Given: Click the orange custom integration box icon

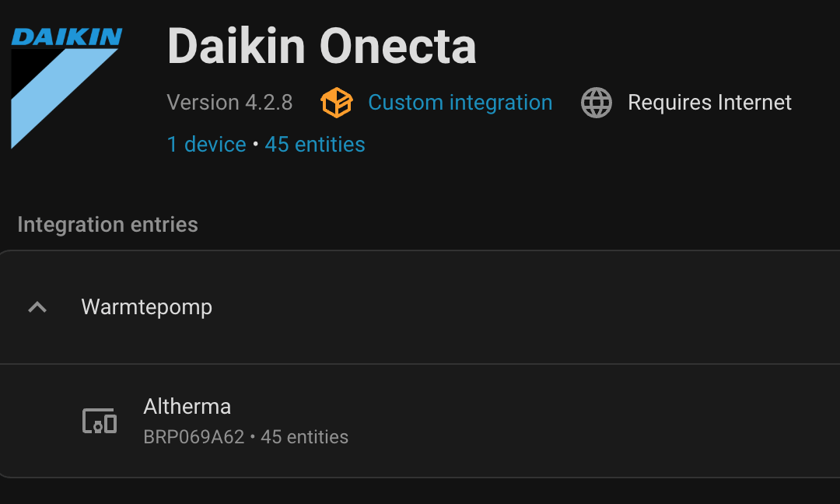Looking at the screenshot, I should [x=337, y=103].
